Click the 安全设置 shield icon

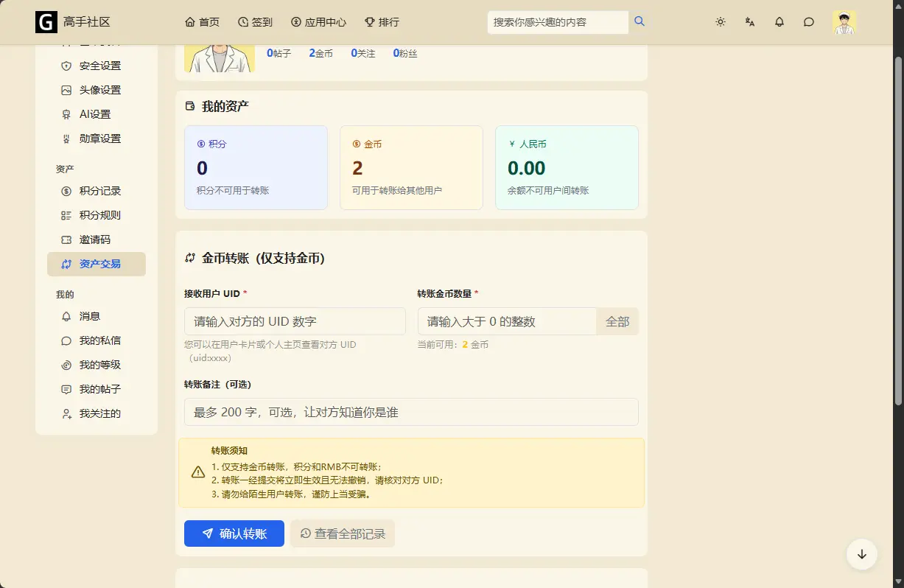click(66, 66)
